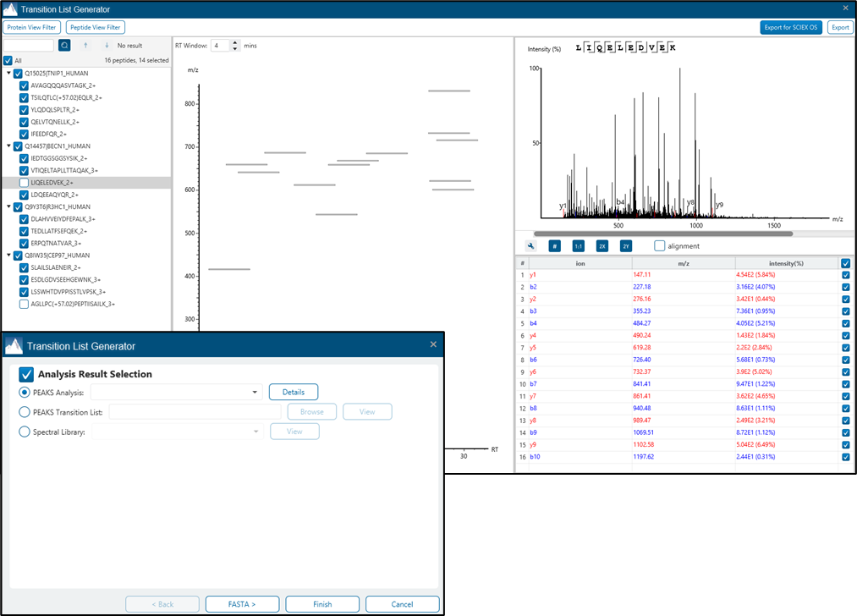Collapse the Q9Y3T6|R3HC1_HUMAN protein node
Viewport: 857px width, 616px height.
[9, 207]
